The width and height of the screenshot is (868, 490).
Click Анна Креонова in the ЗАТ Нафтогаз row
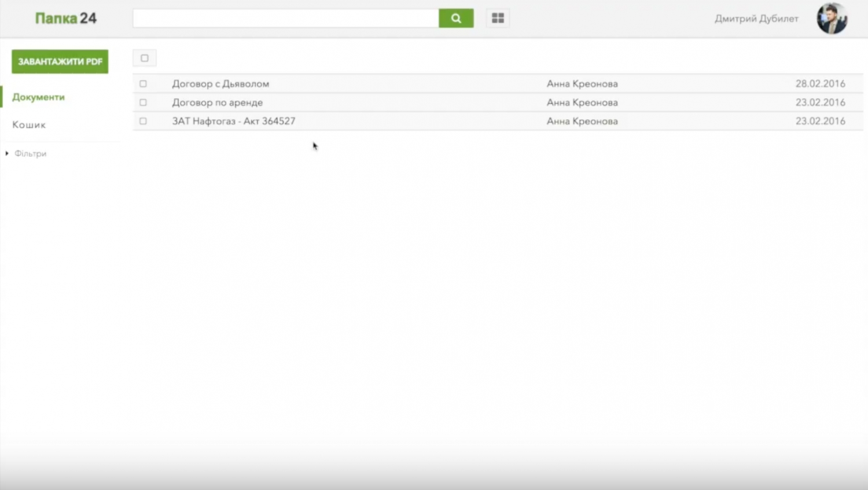point(582,121)
